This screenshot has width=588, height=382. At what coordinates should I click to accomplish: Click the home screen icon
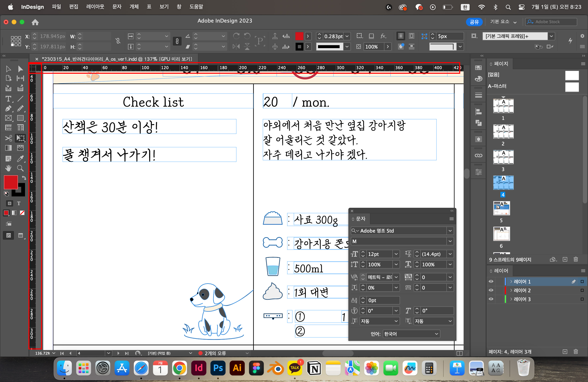[35, 22]
